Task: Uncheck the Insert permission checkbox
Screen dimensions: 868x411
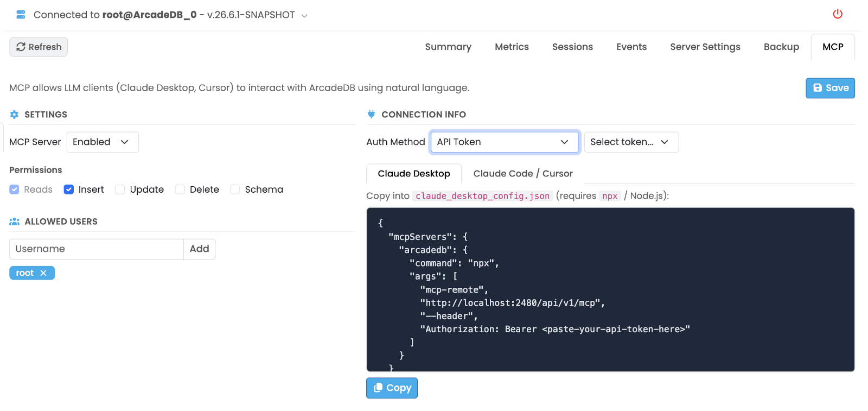Action: pos(69,189)
